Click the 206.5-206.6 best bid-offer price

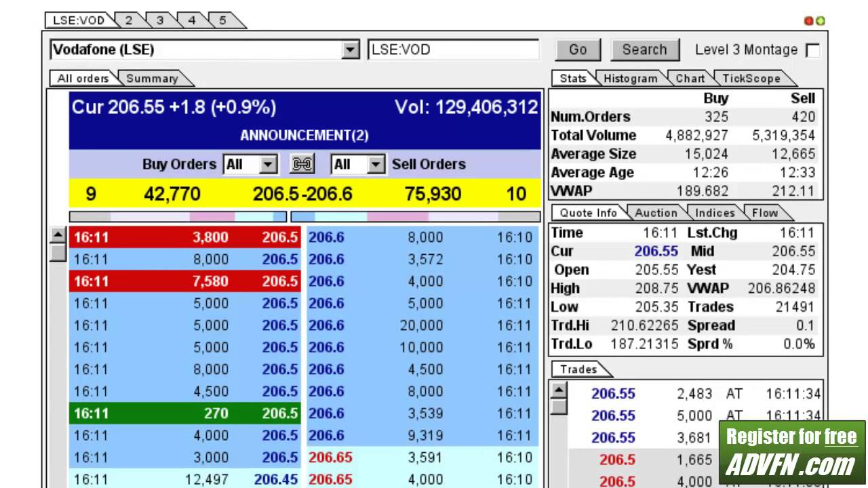pos(302,195)
